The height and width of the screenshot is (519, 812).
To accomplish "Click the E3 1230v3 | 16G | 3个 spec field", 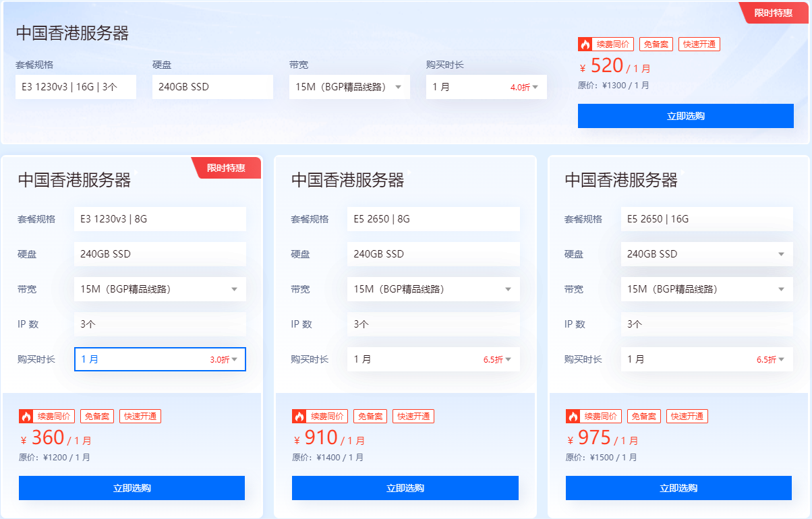I will (76, 87).
